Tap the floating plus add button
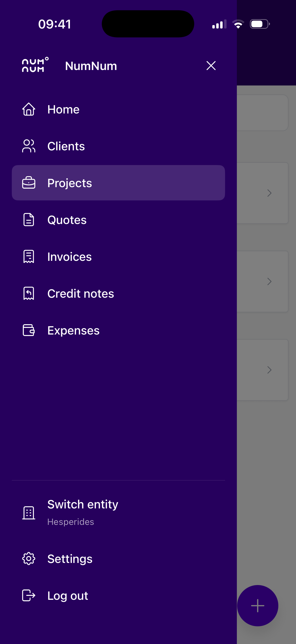This screenshot has width=296, height=644. pyautogui.click(x=257, y=605)
